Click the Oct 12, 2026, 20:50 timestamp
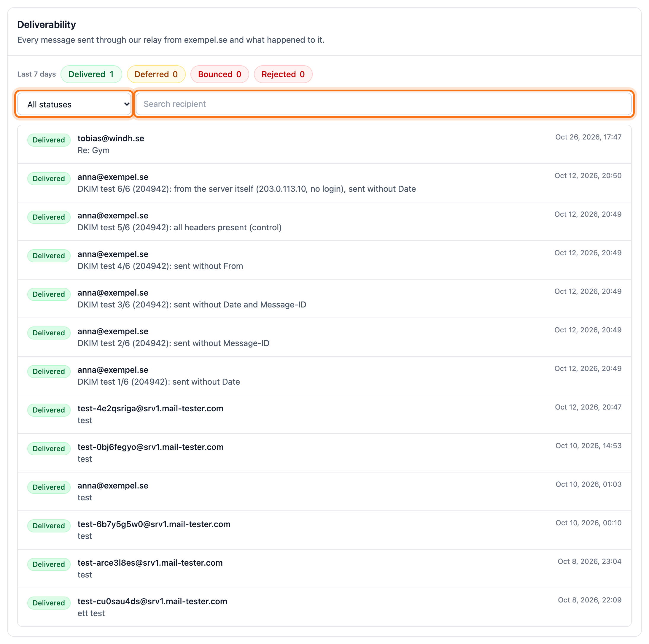This screenshot has height=644, width=649. click(x=588, y=175)
